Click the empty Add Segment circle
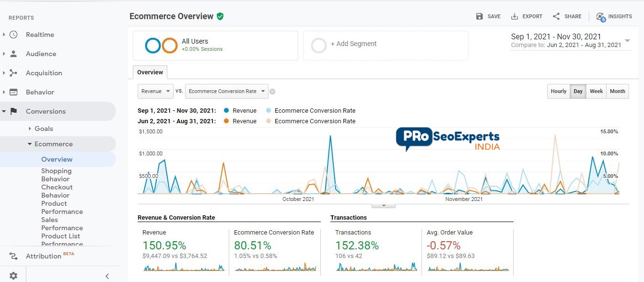Viewport: 644px width, 282px height. pos(319,46)
